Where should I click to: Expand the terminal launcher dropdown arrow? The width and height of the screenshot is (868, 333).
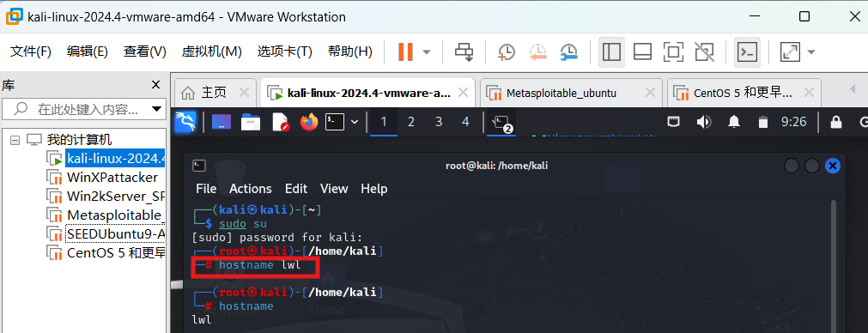(x=355, y=122)
